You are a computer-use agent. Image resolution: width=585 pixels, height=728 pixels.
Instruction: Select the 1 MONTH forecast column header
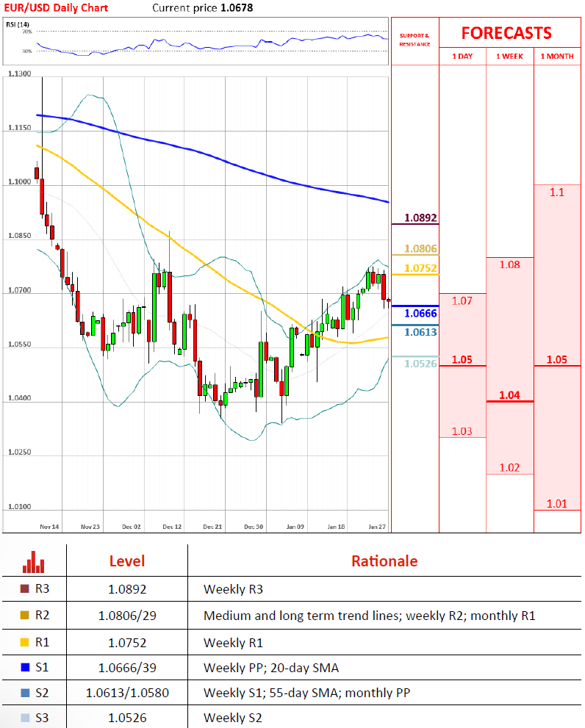pos(556,56)
